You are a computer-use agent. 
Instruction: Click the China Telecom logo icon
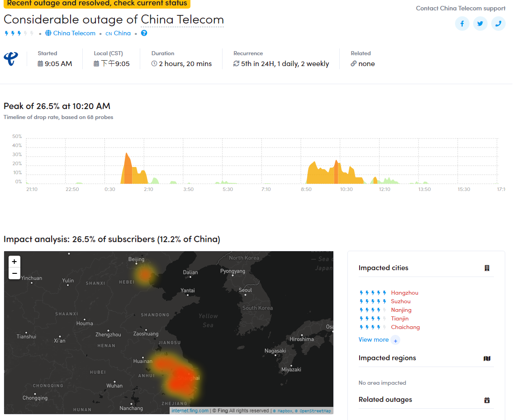tap(11, 59)
